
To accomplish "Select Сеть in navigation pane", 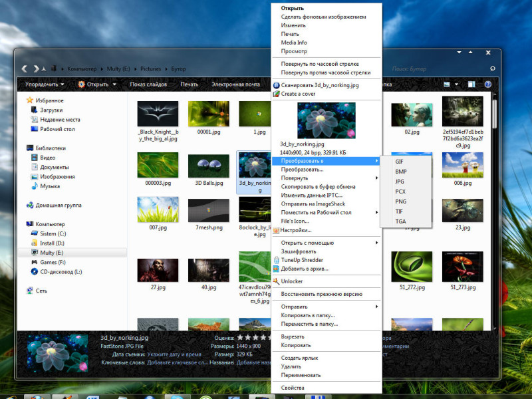I will click(x=41, y=291).
